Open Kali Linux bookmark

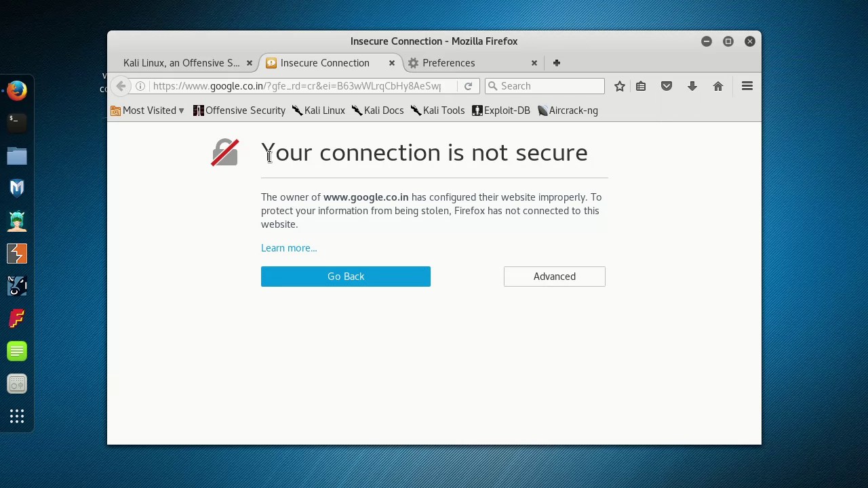coord(318,110)
